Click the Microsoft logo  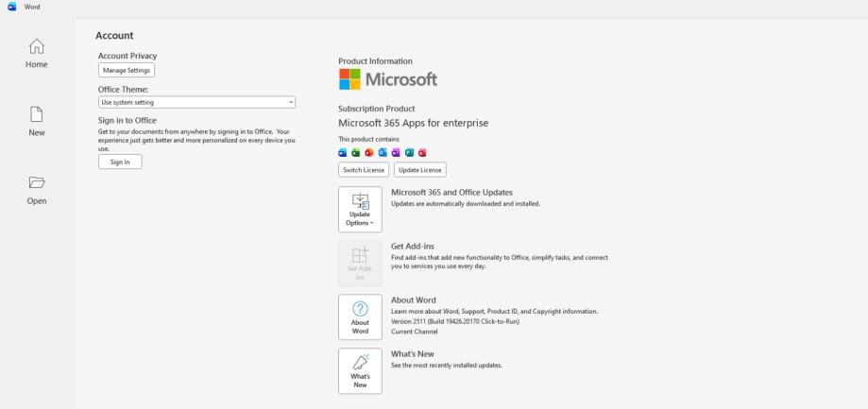[388, 79]
